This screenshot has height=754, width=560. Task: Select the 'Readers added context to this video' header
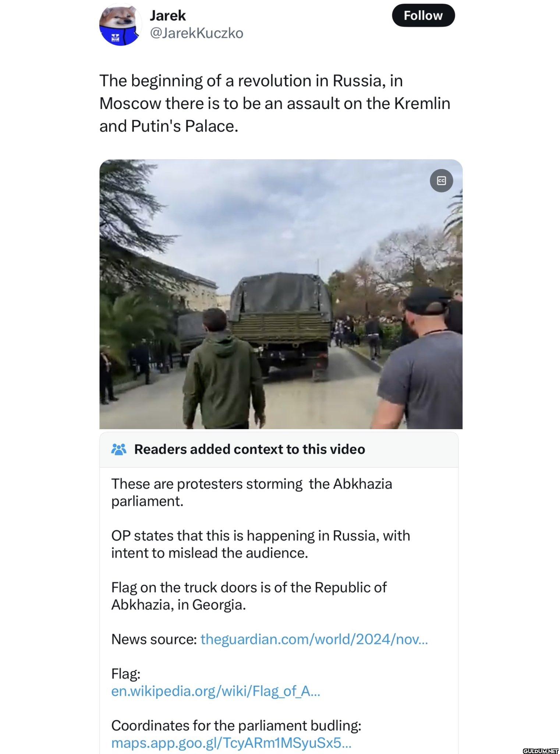pyautogui.click(x=249, y=449)
